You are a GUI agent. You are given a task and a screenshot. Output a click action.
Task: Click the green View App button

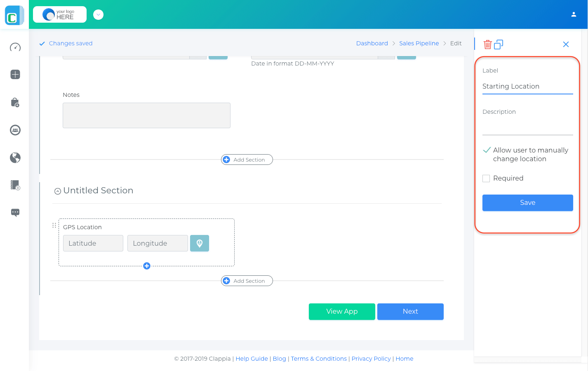(x=342, y=312)
